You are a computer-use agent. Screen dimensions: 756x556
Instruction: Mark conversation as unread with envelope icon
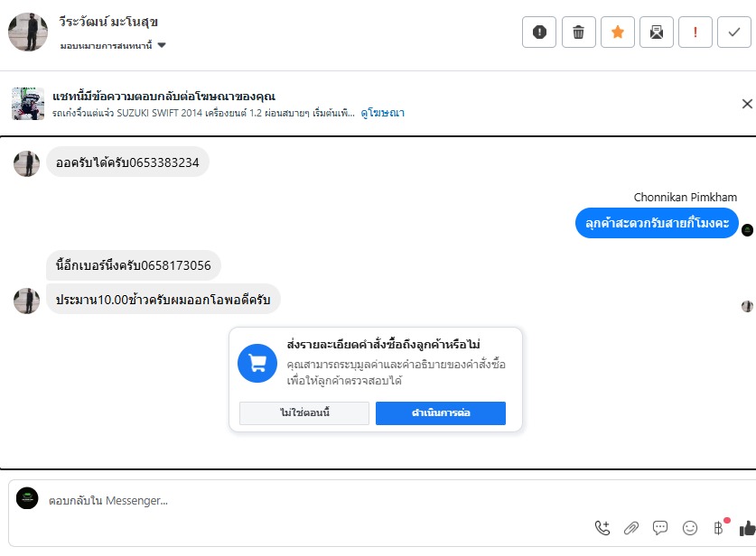(657, 32)
